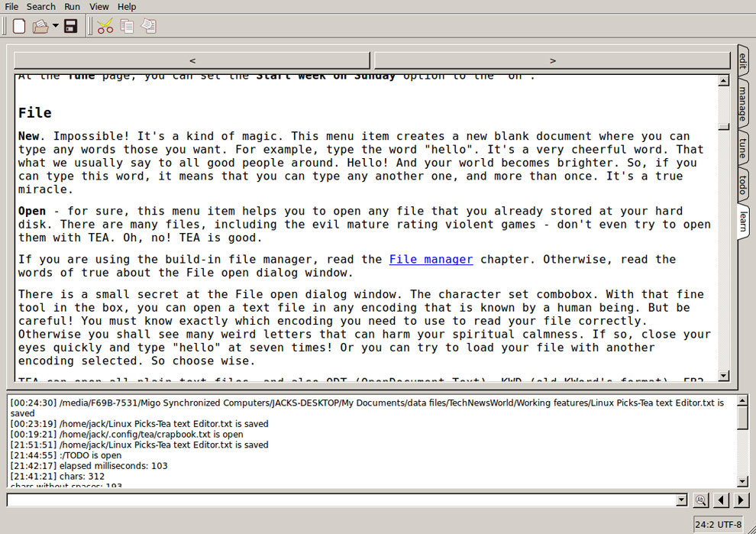Click log entry 'chars: 312'
The height and width of the screenshot is (534, 756).
click(57, 477)
